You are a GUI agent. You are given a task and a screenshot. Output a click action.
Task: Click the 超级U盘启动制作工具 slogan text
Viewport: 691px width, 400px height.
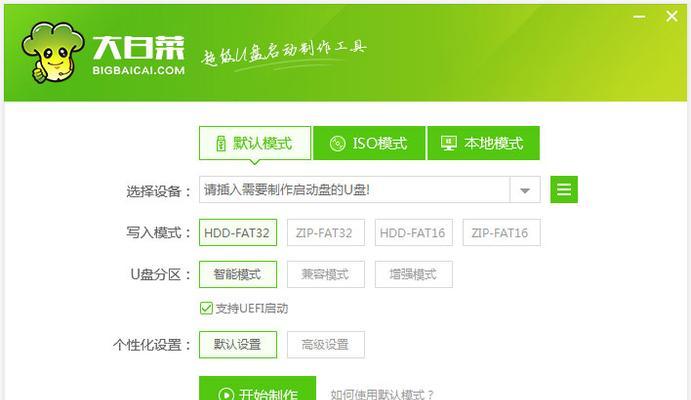click(284, 54)
